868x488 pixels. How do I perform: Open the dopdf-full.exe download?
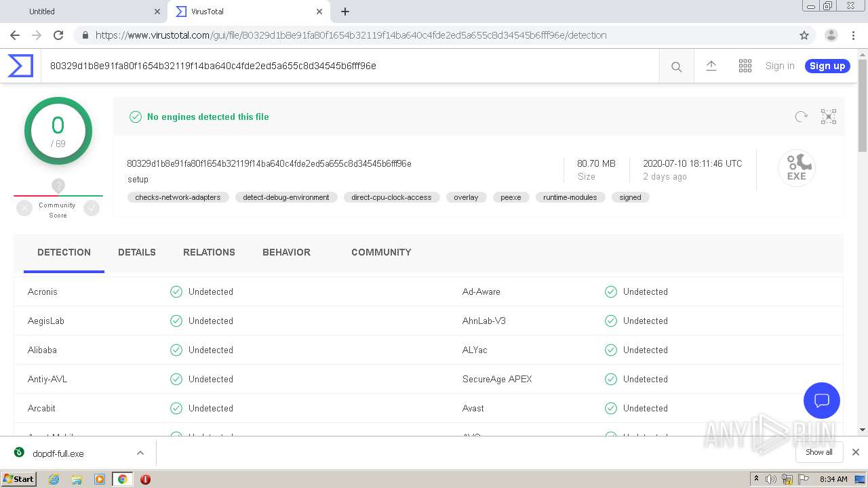click(x=58, y=453)
